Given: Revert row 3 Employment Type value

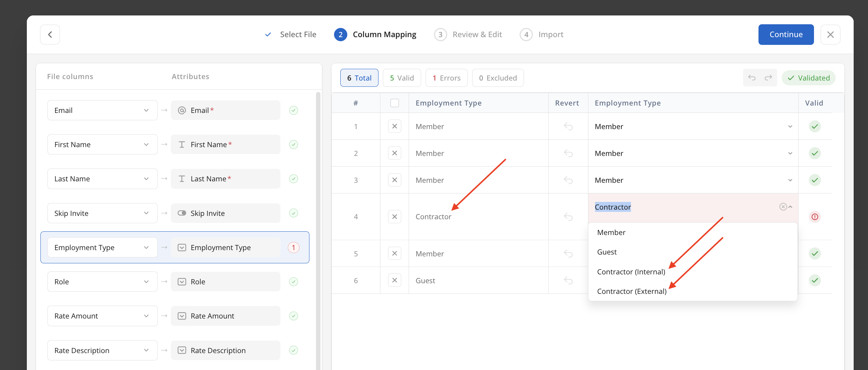Looking at the screenshot, I should (568, 180).
